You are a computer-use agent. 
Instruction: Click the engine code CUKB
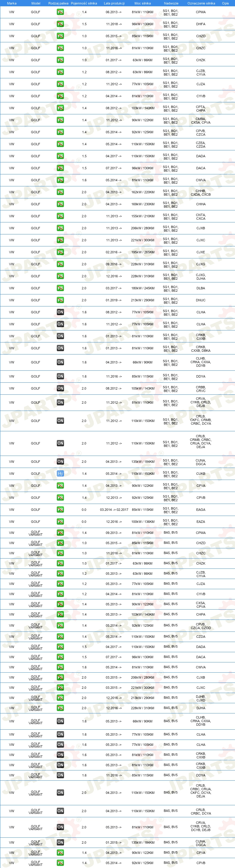tap(201, 474)
